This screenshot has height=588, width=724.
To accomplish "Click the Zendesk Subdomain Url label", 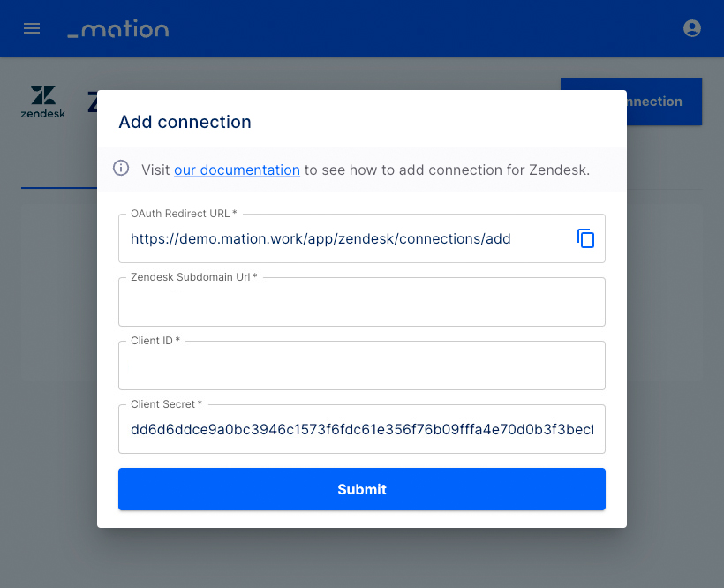I will click(194, 277).
